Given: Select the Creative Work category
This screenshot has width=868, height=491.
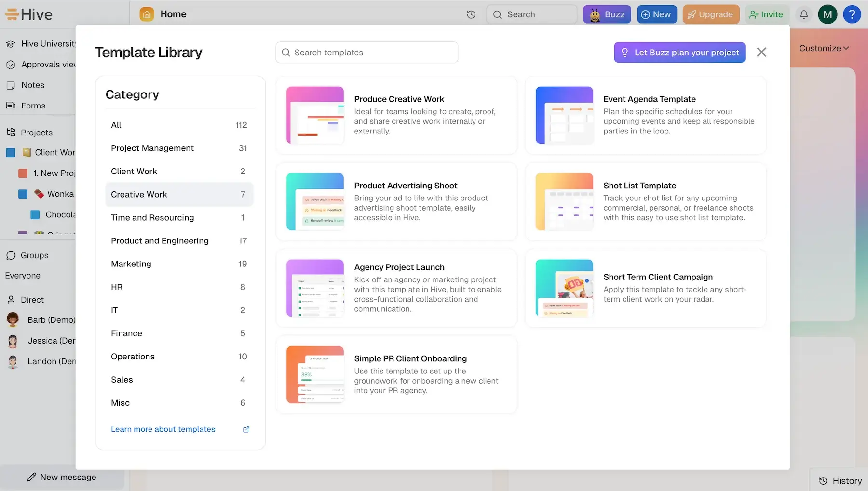Looking at the screenshot, I should point(179,194).
